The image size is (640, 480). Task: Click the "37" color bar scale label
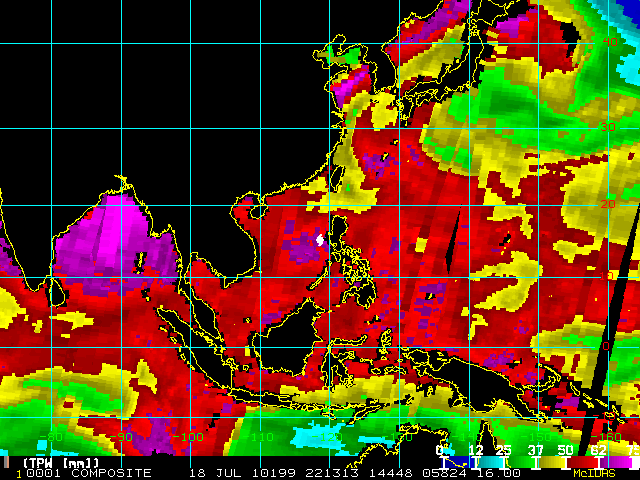point(535,450)
